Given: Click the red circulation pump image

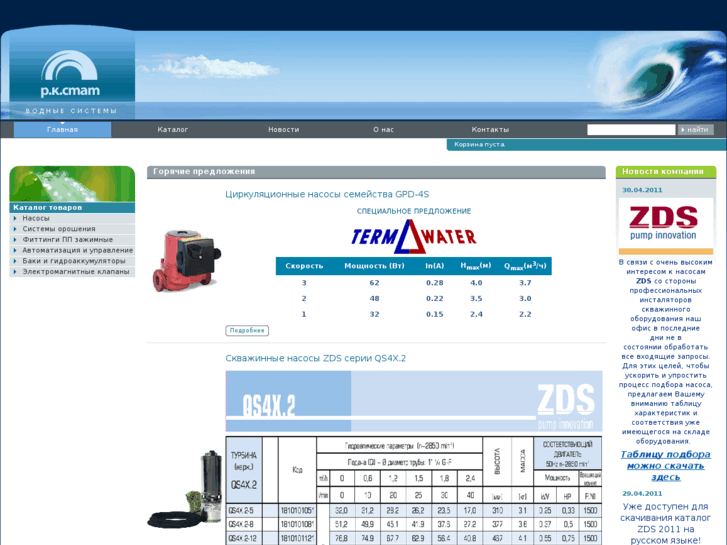Looking at the screenshot, I should pos(187,261).
